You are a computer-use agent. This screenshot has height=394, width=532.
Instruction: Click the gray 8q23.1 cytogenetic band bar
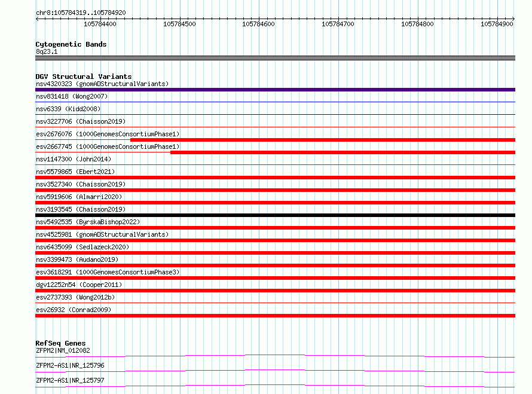(275, 58)
